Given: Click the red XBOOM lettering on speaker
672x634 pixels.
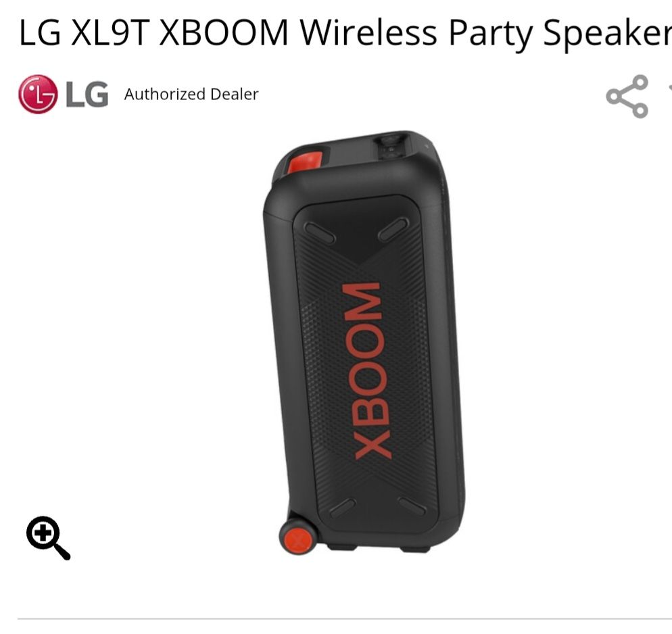Looking at the screenshot, I should tap(367, 371).
